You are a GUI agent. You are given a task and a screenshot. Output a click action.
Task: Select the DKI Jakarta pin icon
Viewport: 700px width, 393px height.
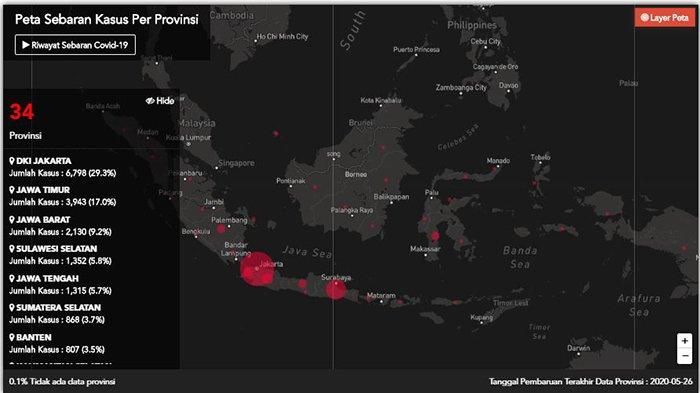tap(12, 161)
